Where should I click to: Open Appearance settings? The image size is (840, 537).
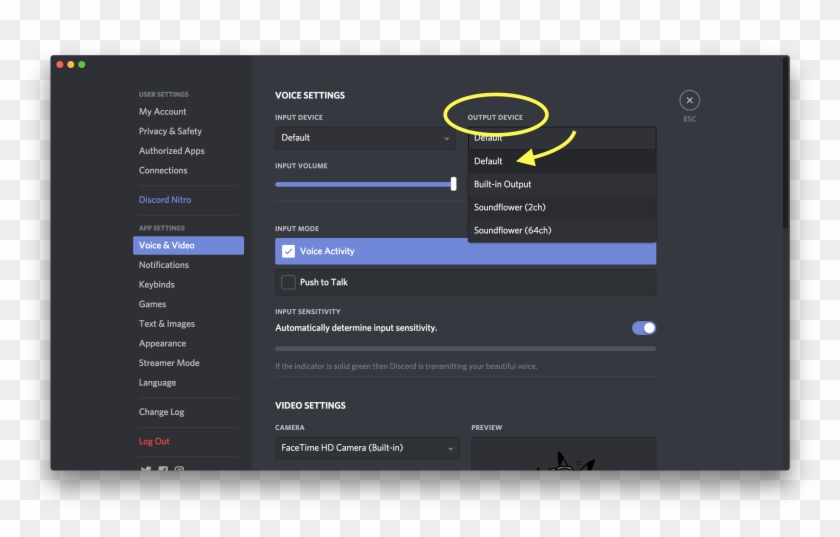162,344
